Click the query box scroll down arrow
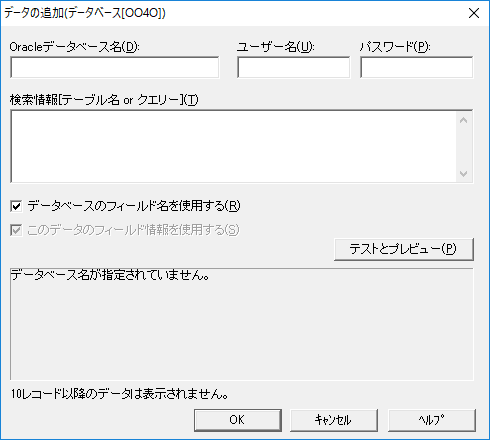The height and width of the screenshot is (440, 490). [464, 173]
